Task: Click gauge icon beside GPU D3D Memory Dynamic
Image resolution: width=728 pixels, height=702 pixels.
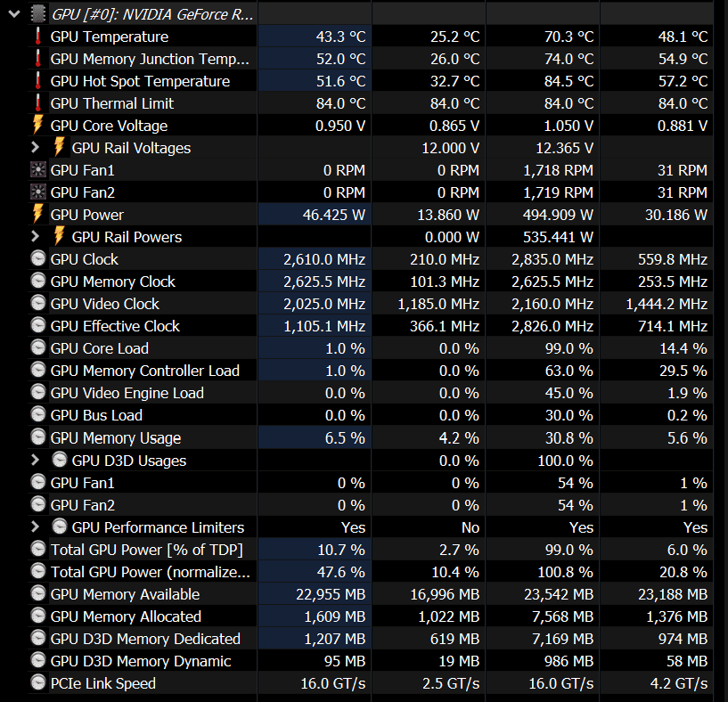Action: [x=38, y=660]
